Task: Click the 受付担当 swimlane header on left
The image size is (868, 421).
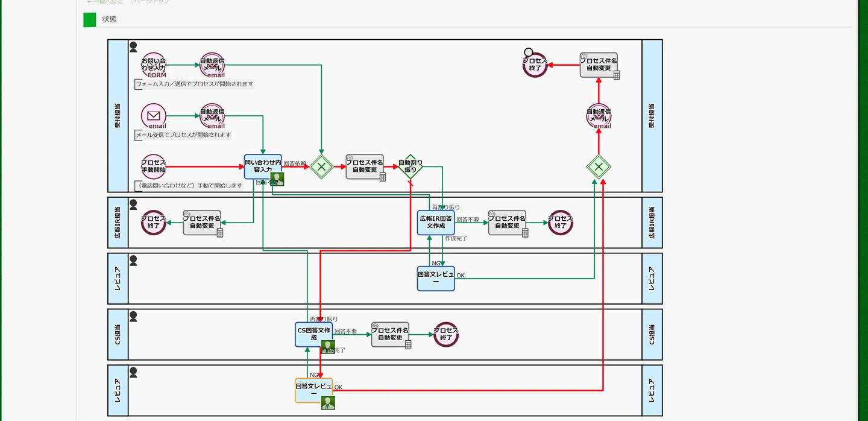Action: point(118,116)
